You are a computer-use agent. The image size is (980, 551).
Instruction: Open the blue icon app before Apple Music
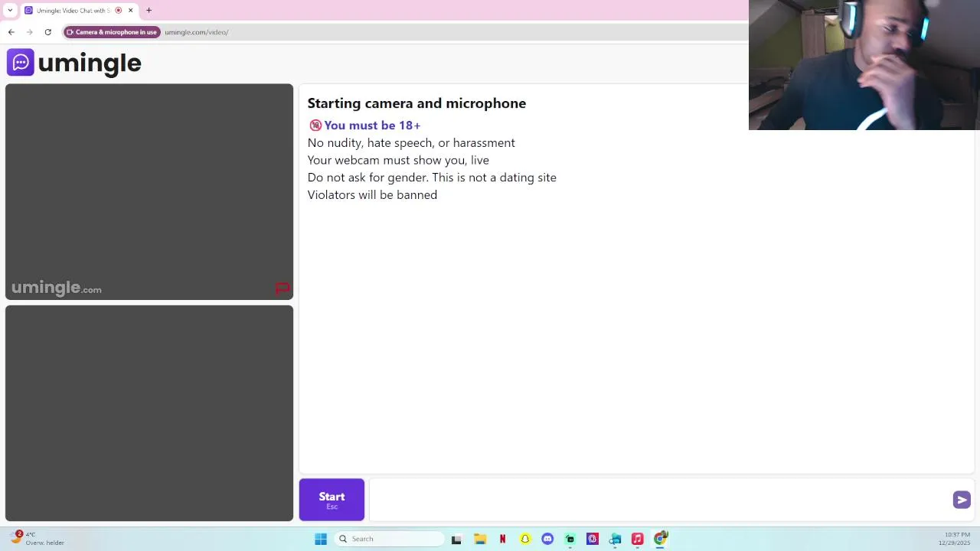[x=615, y=539]
